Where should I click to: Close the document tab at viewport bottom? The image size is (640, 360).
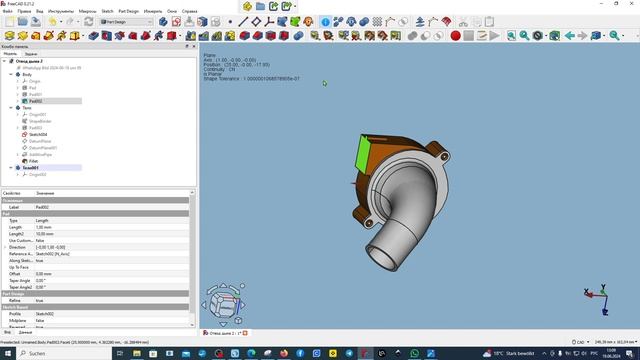[245, 333]
